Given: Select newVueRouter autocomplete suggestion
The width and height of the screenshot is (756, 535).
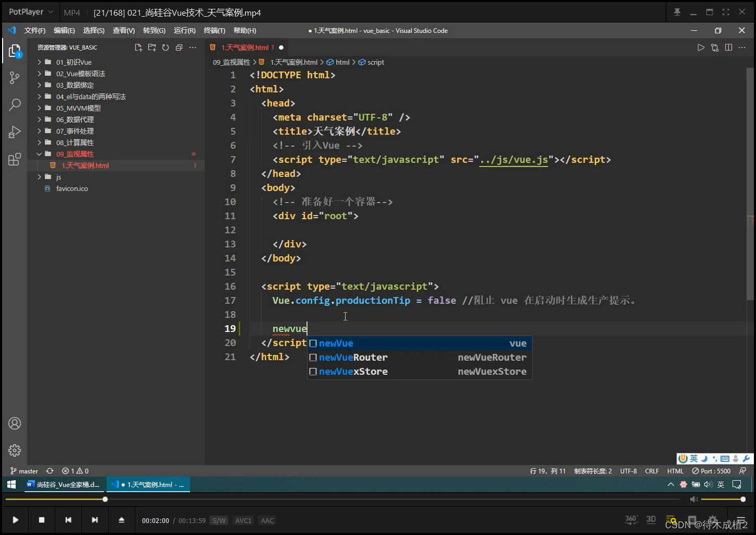Looking at the screenshot, I should (420, 358).
